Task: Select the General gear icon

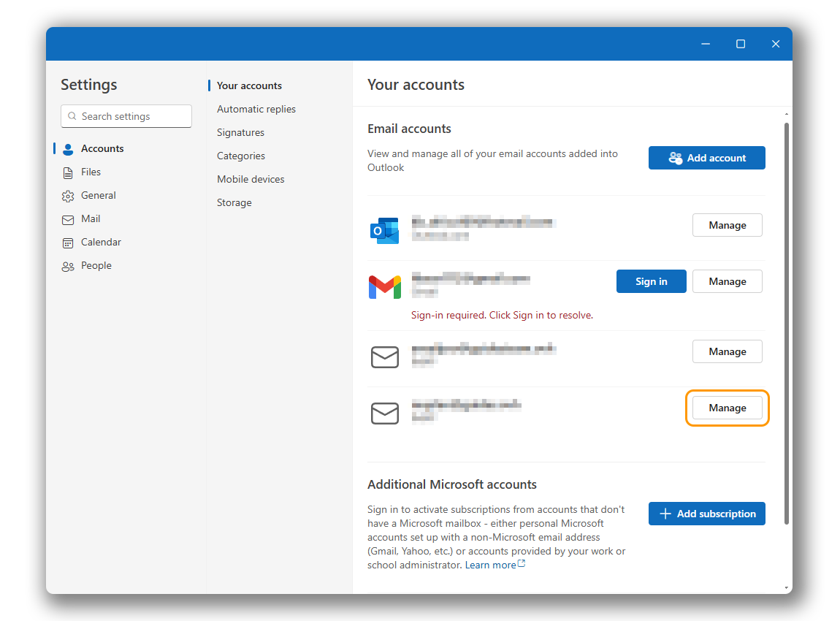Action: click(x=68, y=196)
